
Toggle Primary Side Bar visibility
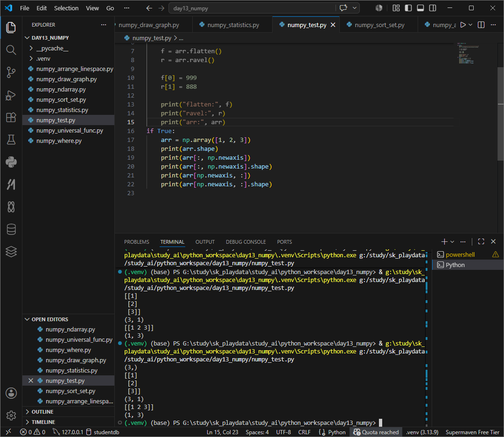pos(408,8)
